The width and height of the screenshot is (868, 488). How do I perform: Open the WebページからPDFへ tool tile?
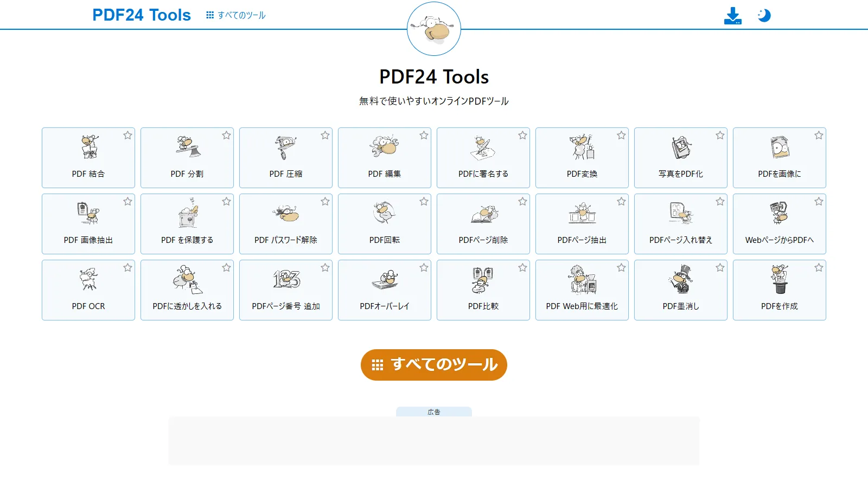coord(780,224)
